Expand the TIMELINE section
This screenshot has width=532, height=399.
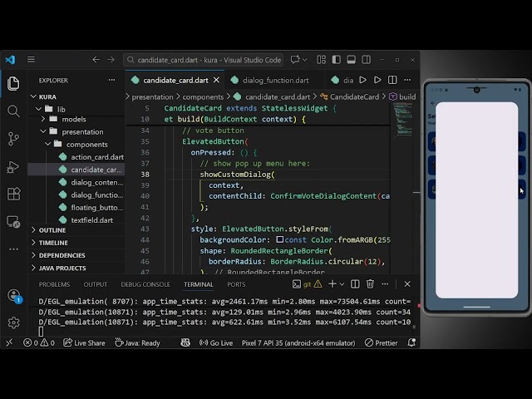[x=76, y=243]
